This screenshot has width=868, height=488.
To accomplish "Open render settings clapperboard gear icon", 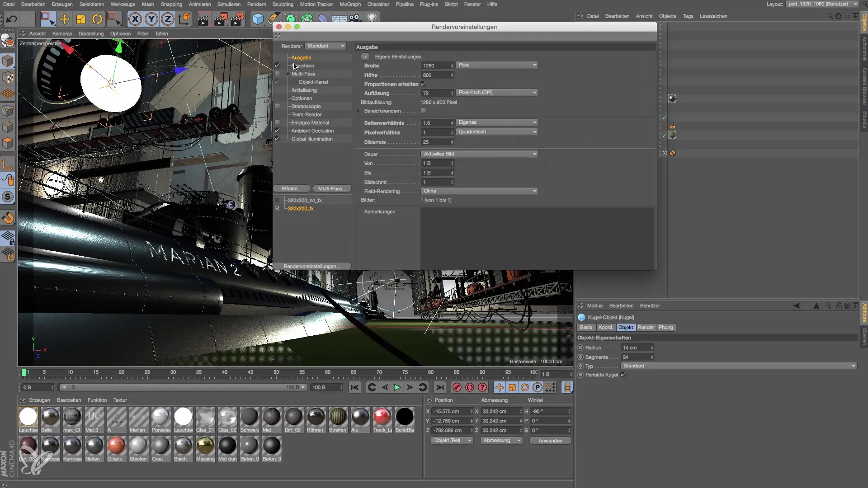I will (x=237, y=19).
